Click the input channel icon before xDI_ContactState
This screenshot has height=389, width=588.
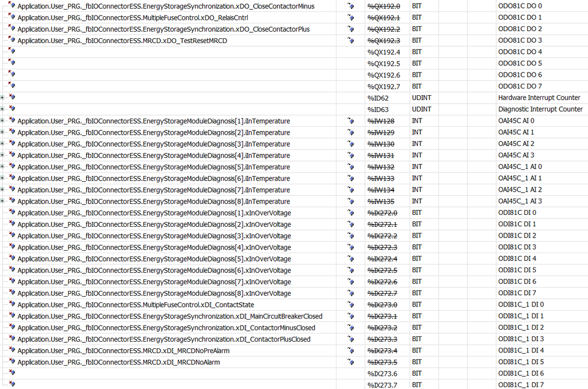pyautogui.click(x=12, y=305)
